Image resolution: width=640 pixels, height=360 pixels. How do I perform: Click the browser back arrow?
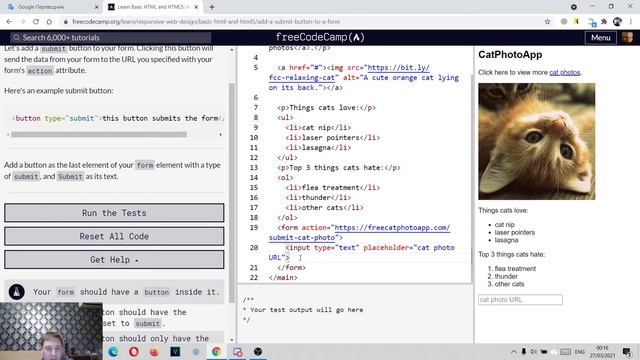[9, 22]
